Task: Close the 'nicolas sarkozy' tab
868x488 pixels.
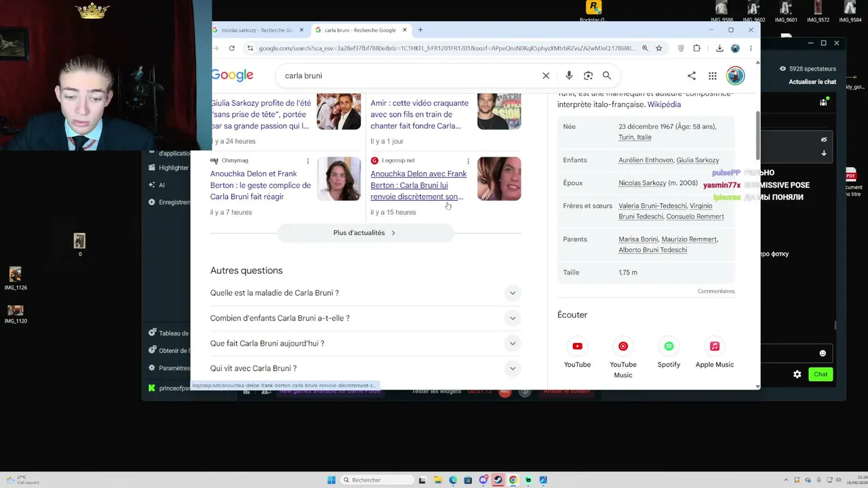Action: pos(302,30)
